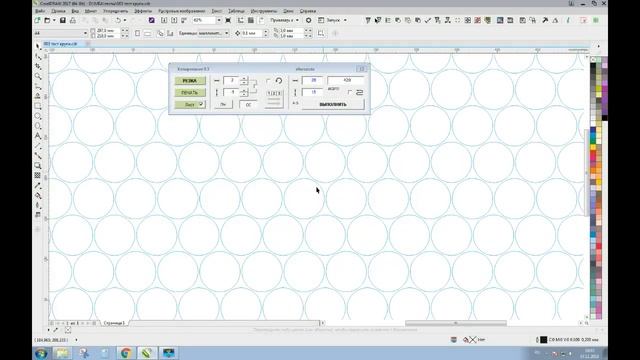Click the Print icon in the standard toolbar

coord(73,20)
